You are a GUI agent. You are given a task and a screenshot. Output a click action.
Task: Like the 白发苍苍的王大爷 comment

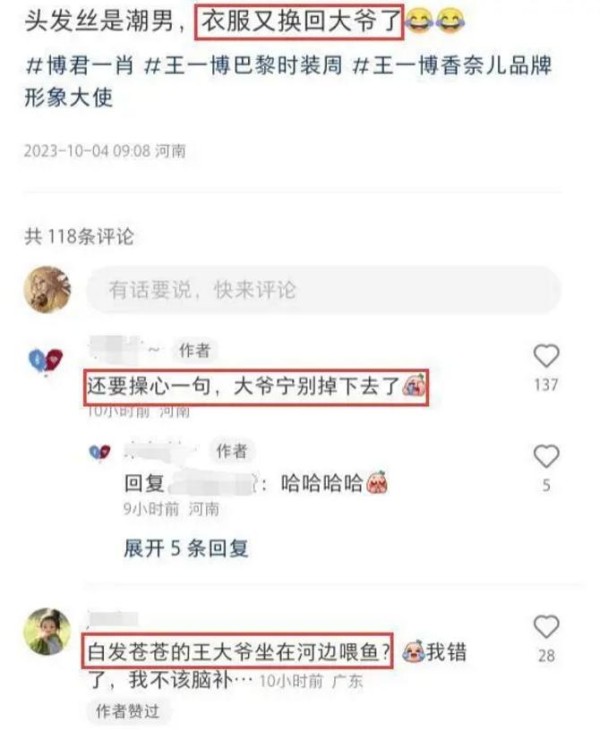[x=546, y=627]
